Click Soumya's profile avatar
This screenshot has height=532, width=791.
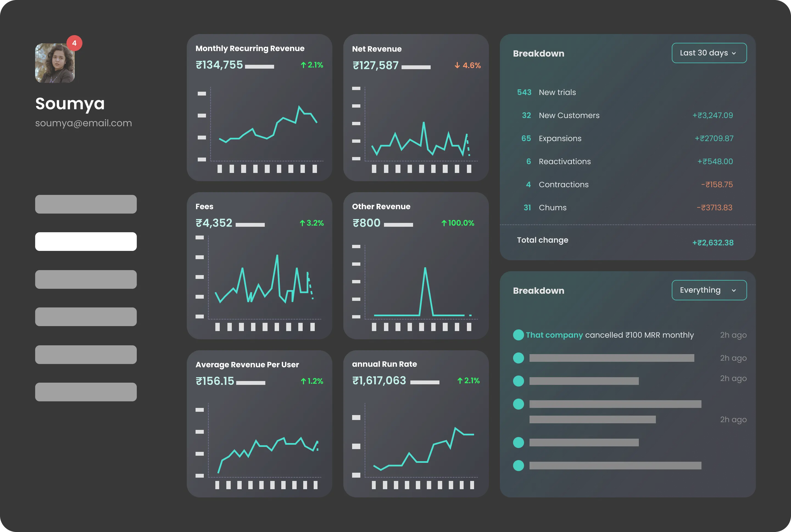(55, 63)
